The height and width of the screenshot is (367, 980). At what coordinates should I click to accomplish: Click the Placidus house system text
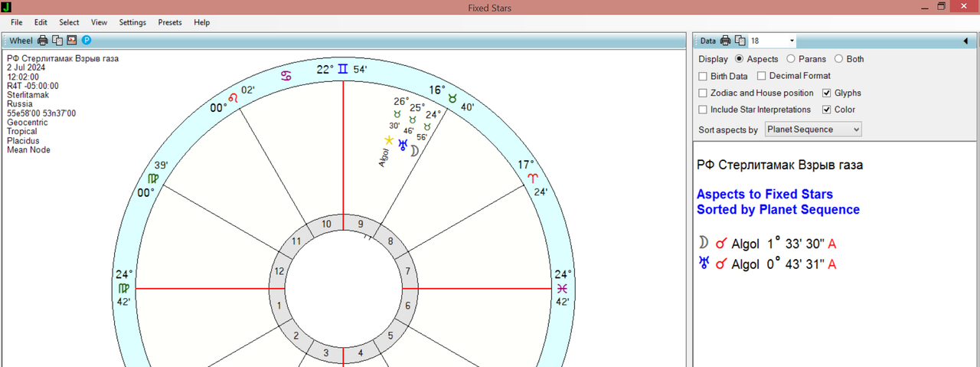pyautogui.click(x=23, y=141)
